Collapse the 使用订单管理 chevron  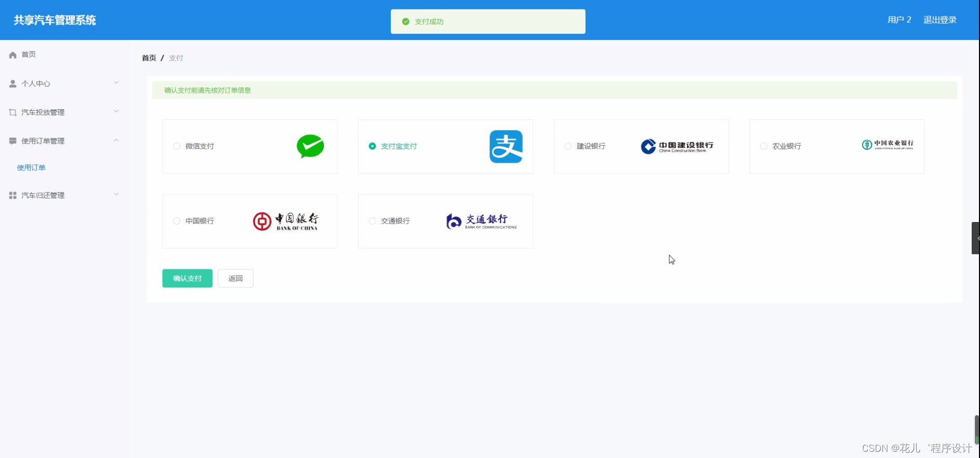click(x=116, y=140)
